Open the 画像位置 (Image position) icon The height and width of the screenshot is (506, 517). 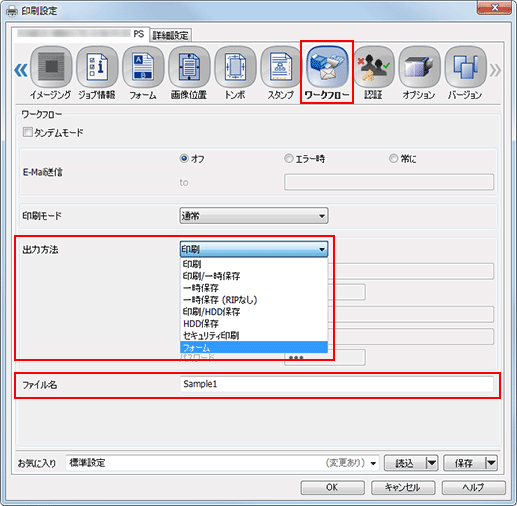pyautogui.click(x=189, y=73)
